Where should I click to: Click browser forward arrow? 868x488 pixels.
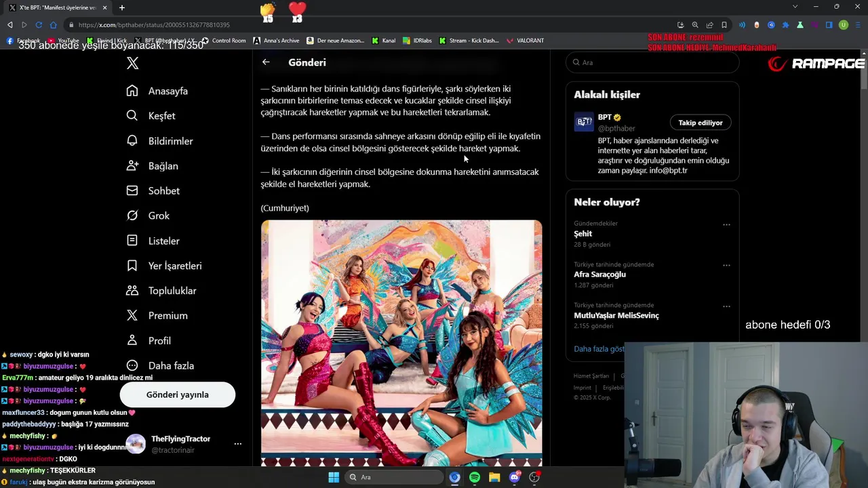click(x=24, y=25)
